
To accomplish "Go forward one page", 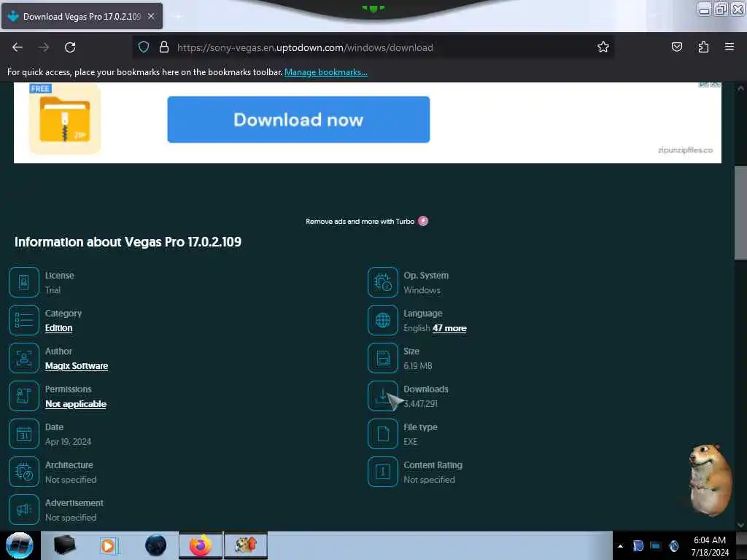I will [x=44, y=47].
